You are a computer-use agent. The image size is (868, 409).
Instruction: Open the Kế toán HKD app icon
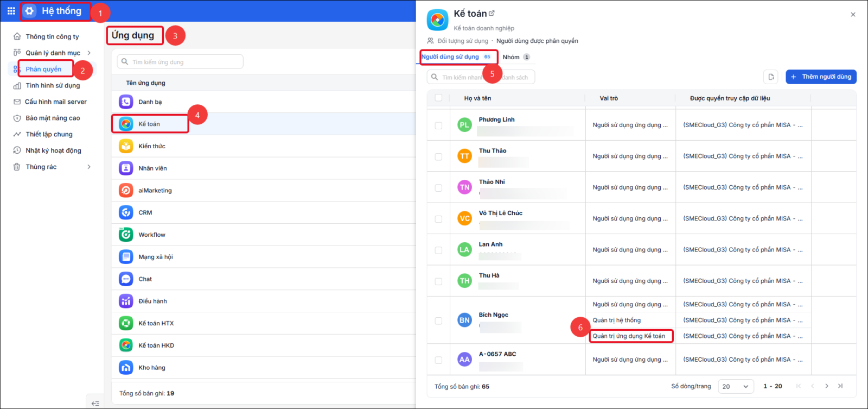pyautogui.click(x=126, y=345)
